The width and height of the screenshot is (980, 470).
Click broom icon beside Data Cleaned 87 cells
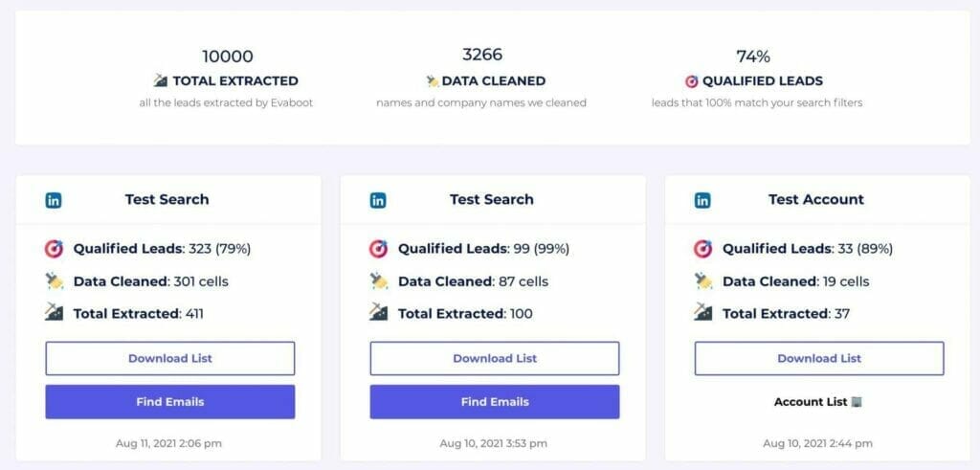click(x=379, y=281)
